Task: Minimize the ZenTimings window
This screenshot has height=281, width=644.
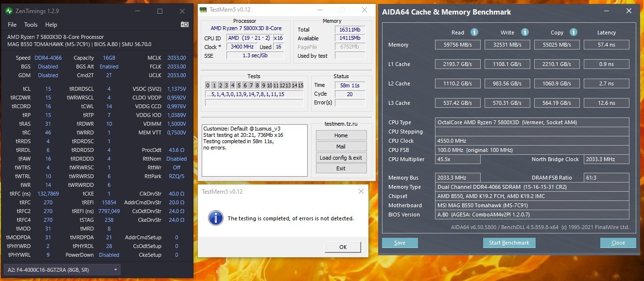Action: click(x=137, y=11)
